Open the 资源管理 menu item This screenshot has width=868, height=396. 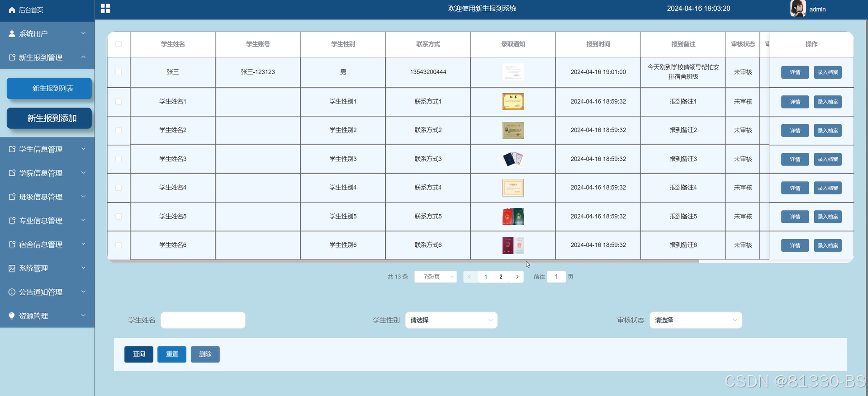pos(47,316)
